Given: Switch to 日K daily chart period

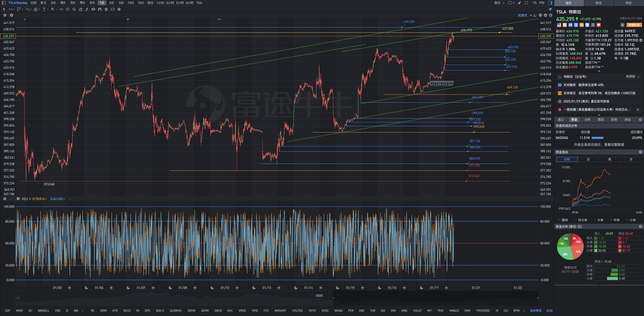Looking at the screenshot, I should [53, 3].
